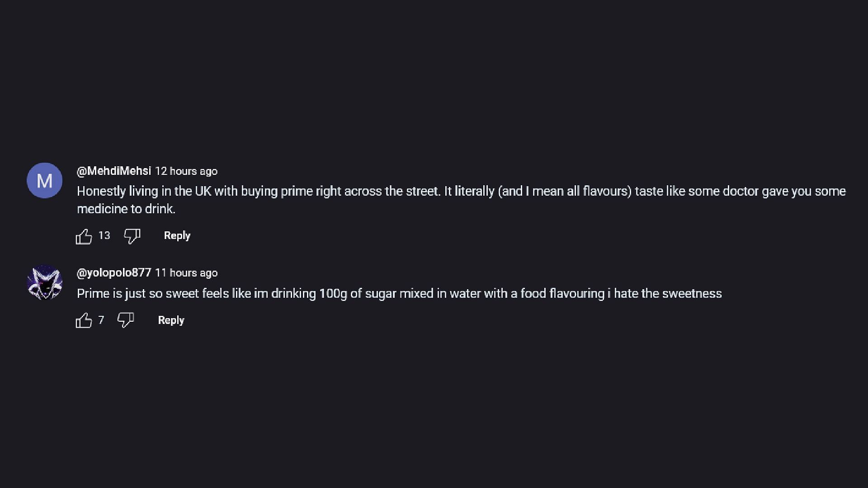The image size is (868, 488).
Task: Click the like count showing 7
Action: click(101, 320)
